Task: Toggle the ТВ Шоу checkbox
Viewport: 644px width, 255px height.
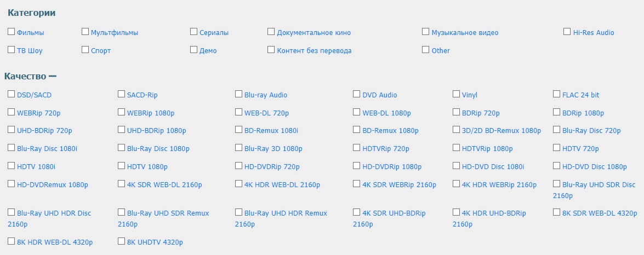Action: coord(12,50)
